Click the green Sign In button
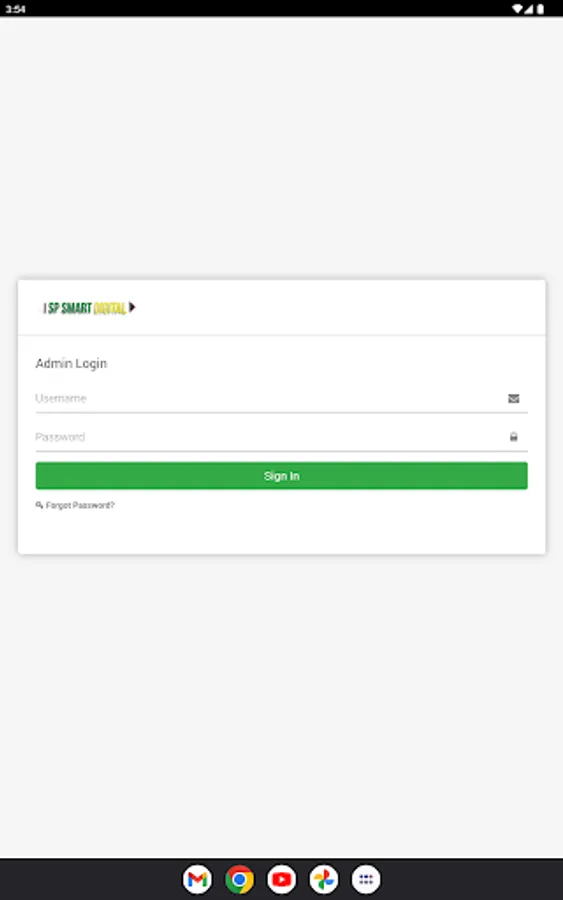 (281, 476)
